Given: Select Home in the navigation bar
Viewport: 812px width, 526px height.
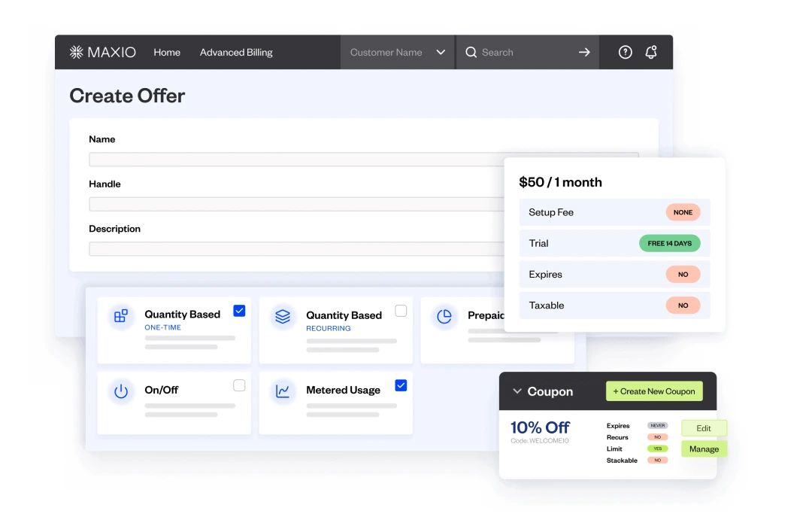Looking at the screenshot, I should pos(166,52).
